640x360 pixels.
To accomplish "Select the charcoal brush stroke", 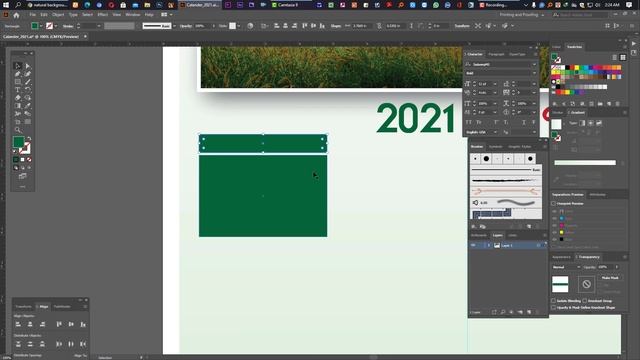I will (x=506, y=180).
